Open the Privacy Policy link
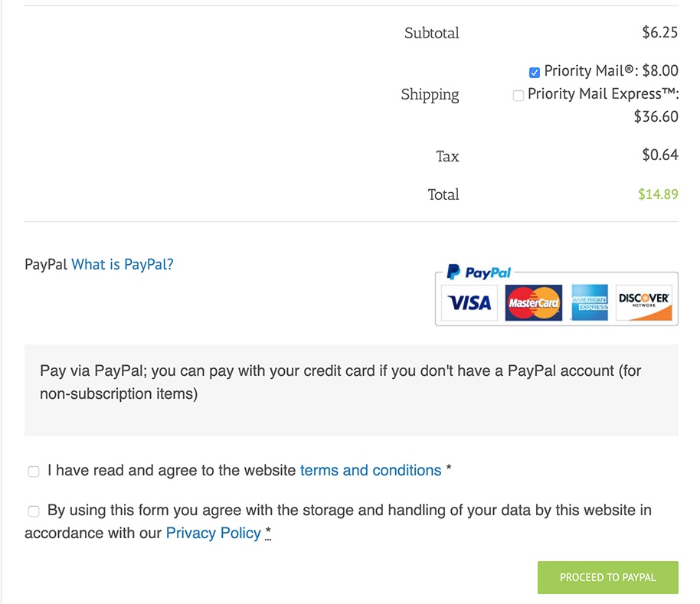The width and height of the screenshot is (700, 604). pyautogui.click(x=214, y=533)
